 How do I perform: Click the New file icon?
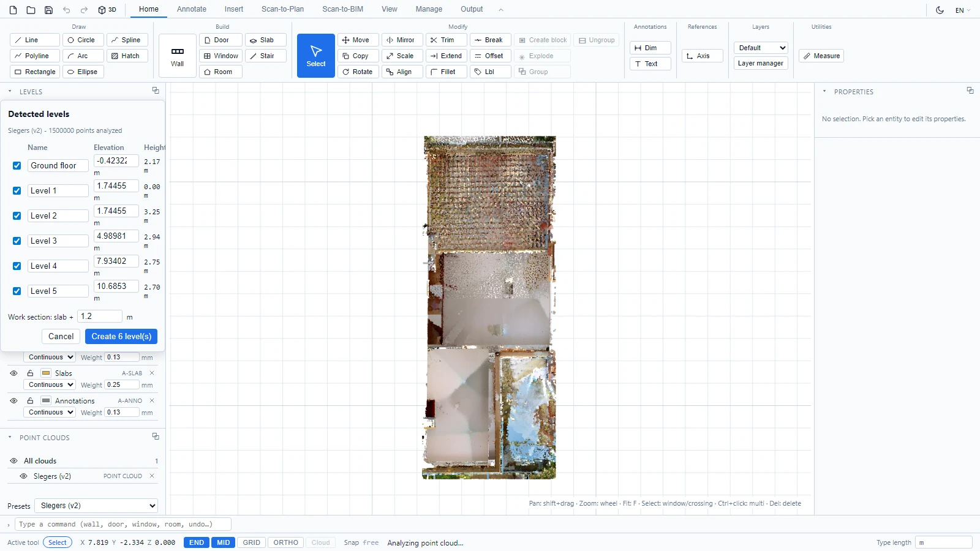click(13, 10)
